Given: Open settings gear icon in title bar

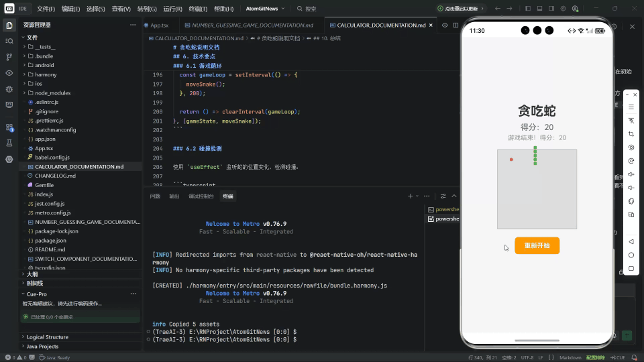Looking at the screenshot, I should (563, 8).
